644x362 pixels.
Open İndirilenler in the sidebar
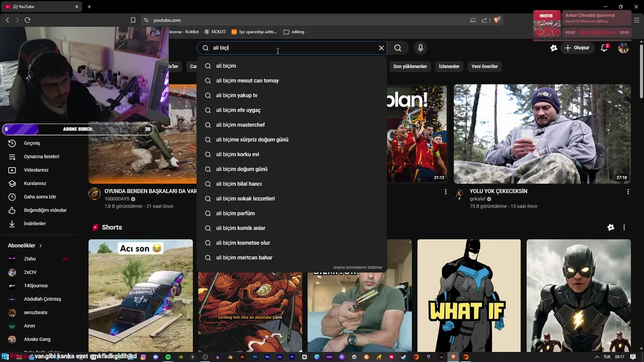point(35,224)
